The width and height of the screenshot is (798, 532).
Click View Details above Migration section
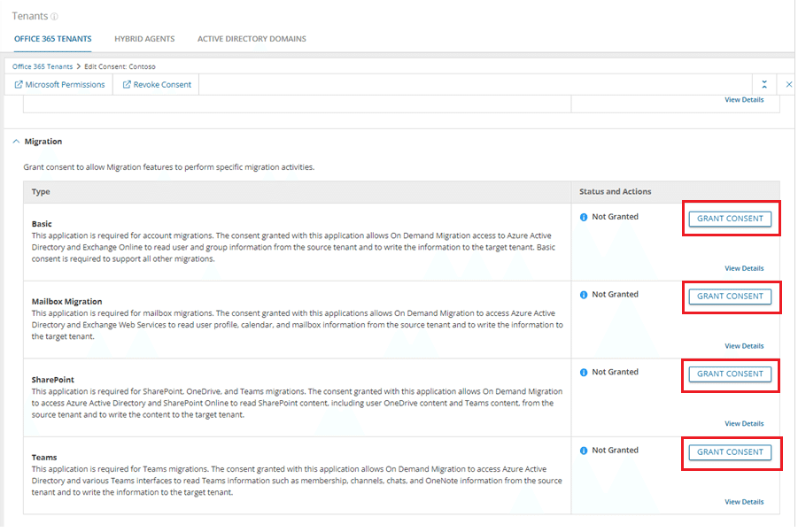744,100
